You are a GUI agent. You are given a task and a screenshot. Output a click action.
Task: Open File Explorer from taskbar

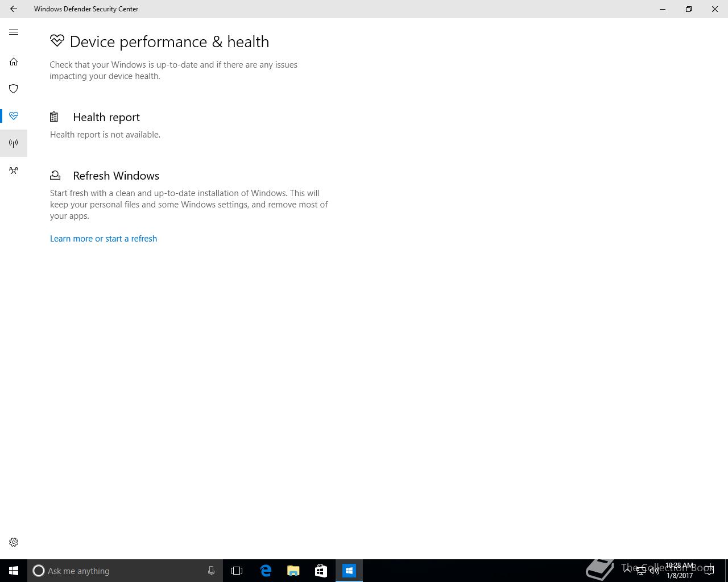(293, 571)
